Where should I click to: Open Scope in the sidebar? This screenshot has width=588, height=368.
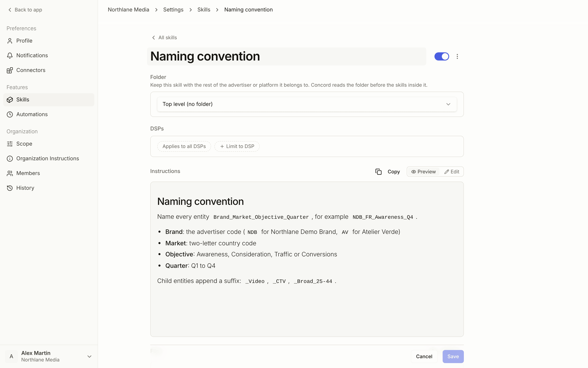[49, 144]
